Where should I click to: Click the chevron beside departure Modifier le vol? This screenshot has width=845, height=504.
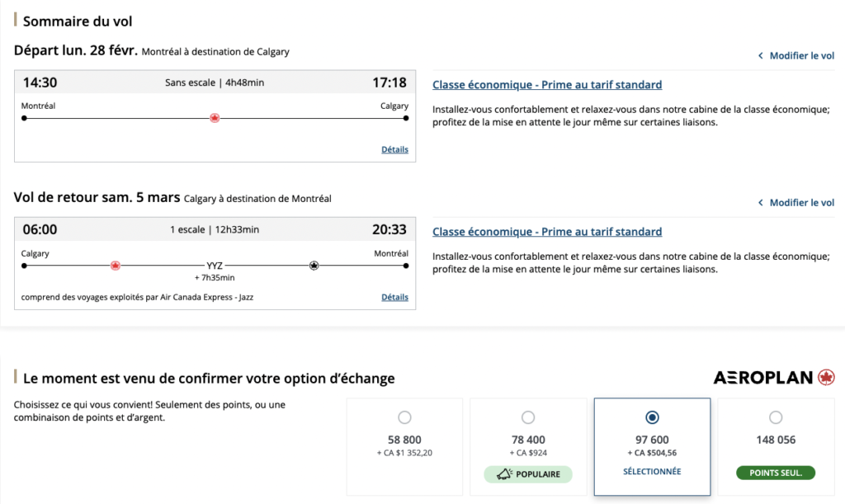[x=760, y=56]
